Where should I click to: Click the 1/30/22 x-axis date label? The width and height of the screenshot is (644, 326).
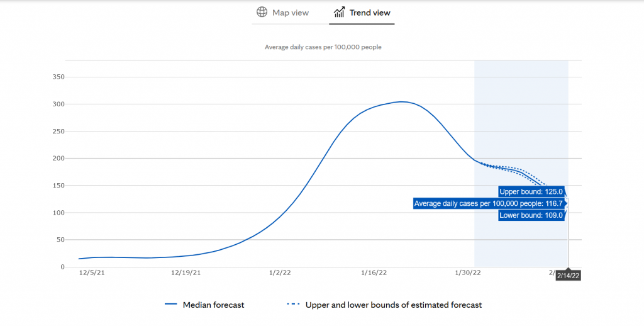[467, 273]
